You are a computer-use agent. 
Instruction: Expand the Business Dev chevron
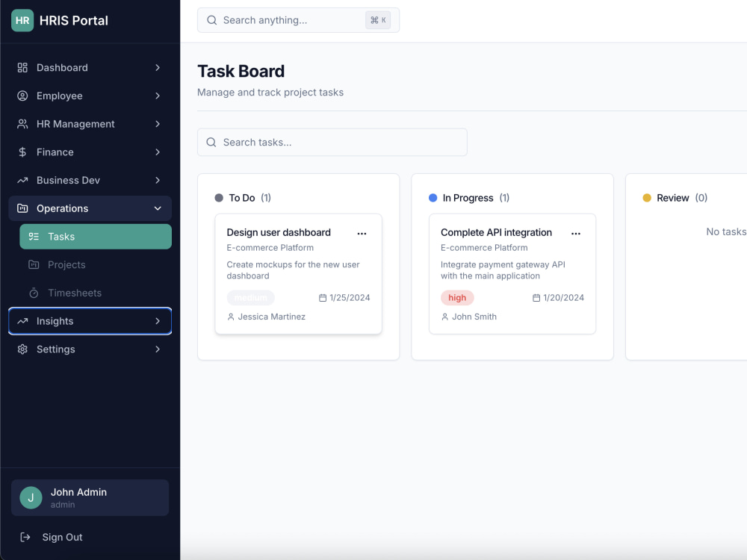[158, 180]
